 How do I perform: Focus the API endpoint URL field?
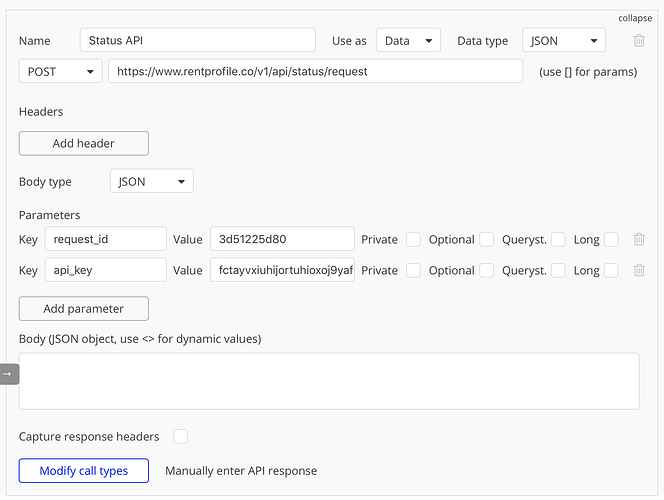(315, 71)
